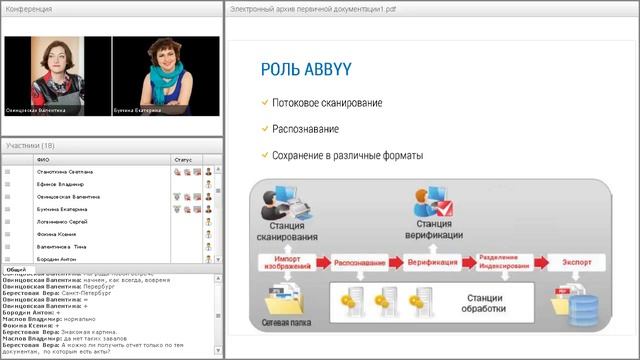Click middle status icon in Овинцовская Валентина row
Viewport: 640px width, 360px height.
(187, 197)
